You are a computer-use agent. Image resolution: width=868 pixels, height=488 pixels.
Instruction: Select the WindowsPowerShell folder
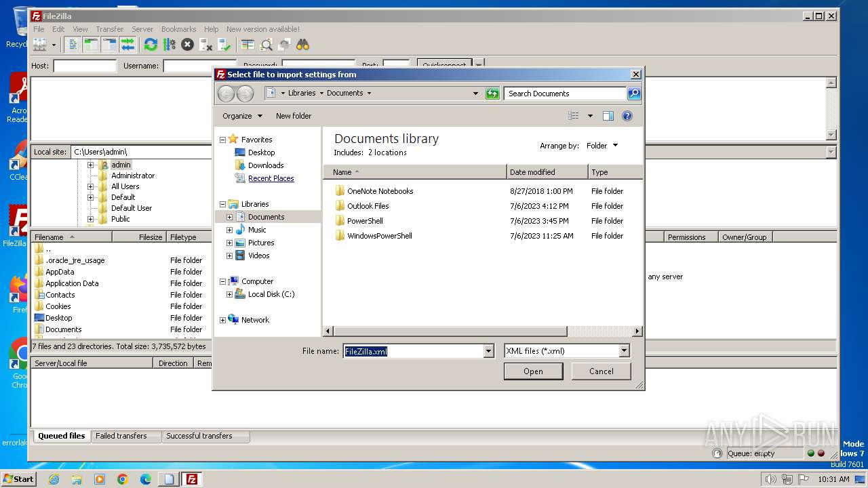click(379, 236)
